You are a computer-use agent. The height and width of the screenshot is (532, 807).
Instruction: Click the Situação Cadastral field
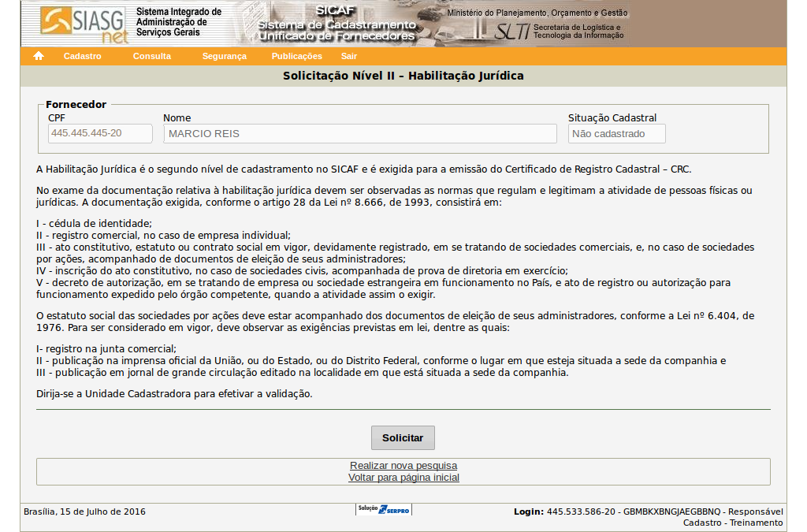pos(616,134)
